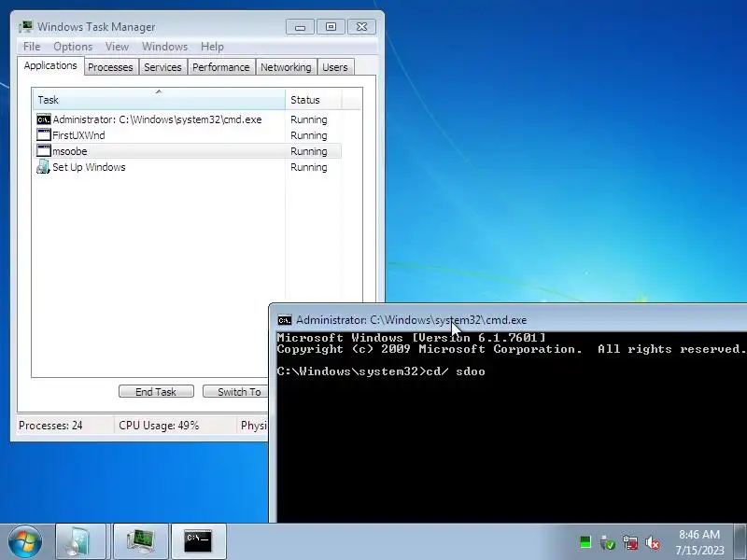The image size is (747, 560).
Task: Click the FirstUXWnd window icon in the list
Action: click(x=43, y=135)
